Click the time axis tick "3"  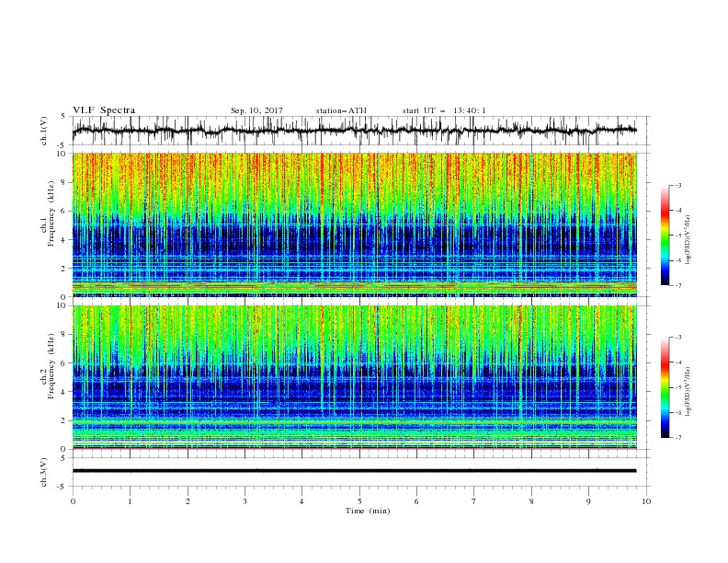(245, 501)
